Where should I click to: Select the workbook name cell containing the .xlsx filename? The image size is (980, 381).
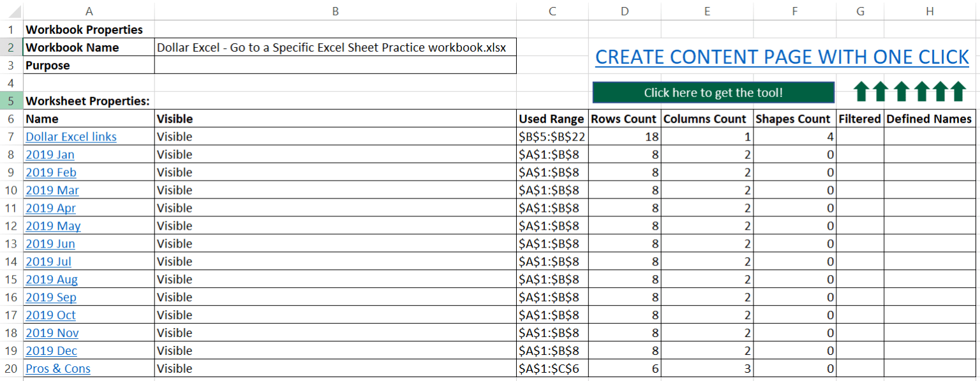[336, 47]
